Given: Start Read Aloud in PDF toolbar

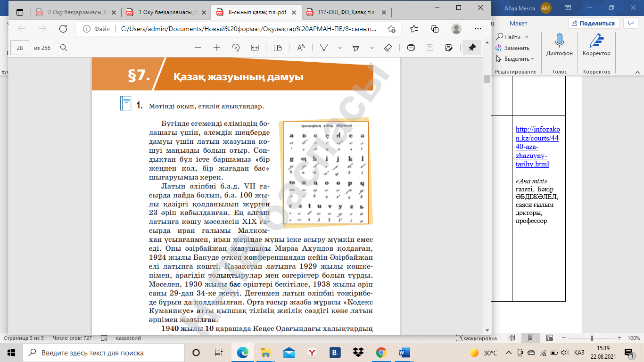Looking at the screenshot, I should pos(301,48).
